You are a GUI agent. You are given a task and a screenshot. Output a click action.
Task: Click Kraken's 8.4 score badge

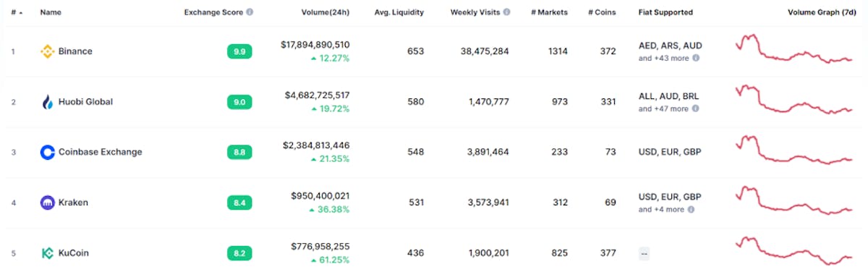[x=239, y=203]
